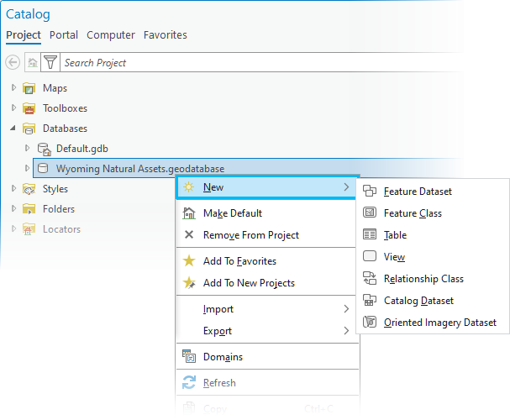Image resolution: width=510 pixels, height=420 pixels.
Task: Select Remove From Project menu entry
Action: point(250,235)
